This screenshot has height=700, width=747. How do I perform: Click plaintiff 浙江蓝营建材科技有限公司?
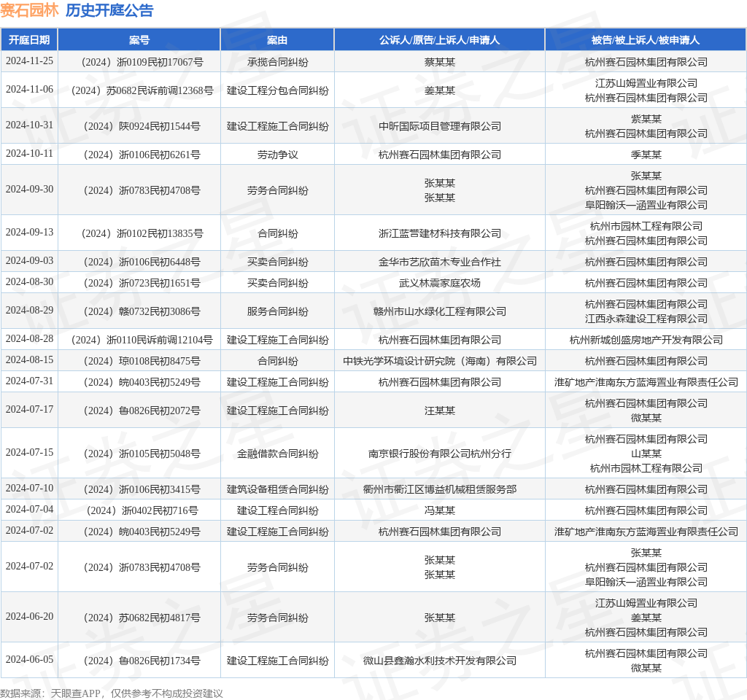(440, 233)
